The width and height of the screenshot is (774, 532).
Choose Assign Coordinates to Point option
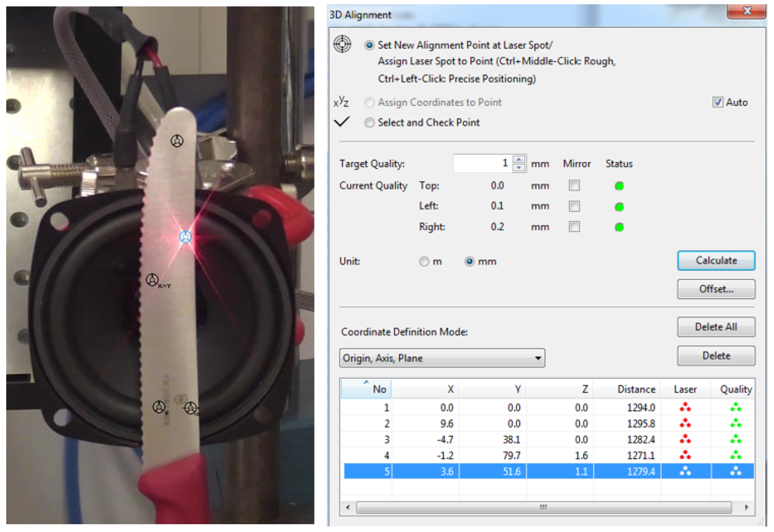[369, 102]
